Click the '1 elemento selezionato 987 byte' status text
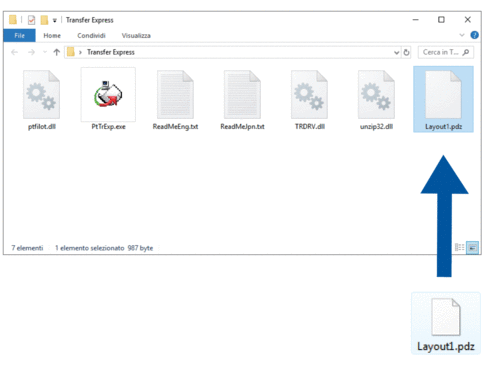Viewport: 491px width, 368px height. tap(104, 248)
